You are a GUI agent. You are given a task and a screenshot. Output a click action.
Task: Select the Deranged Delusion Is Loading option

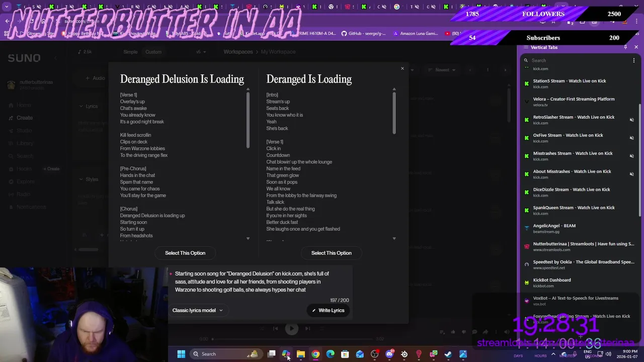click(x=185, y=253)
